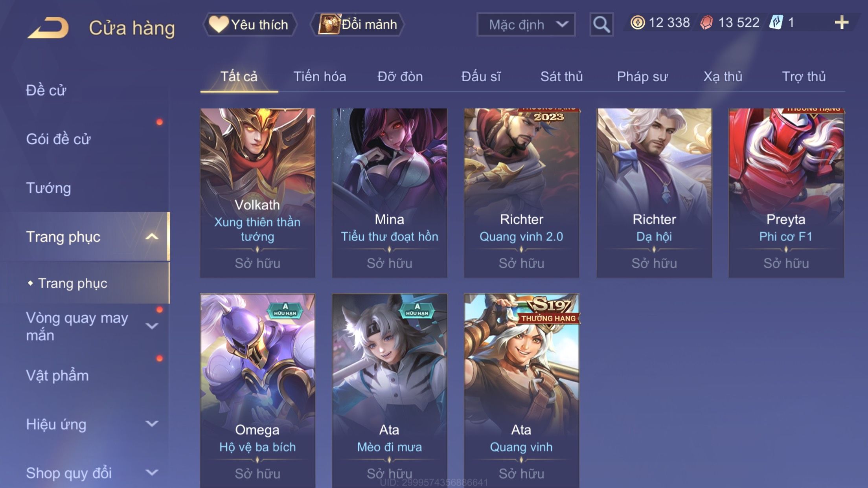Expand the Hiệu ứng sidebar section
The height and width of the screenshot is (488, 868).
click(x=151, y=424)
